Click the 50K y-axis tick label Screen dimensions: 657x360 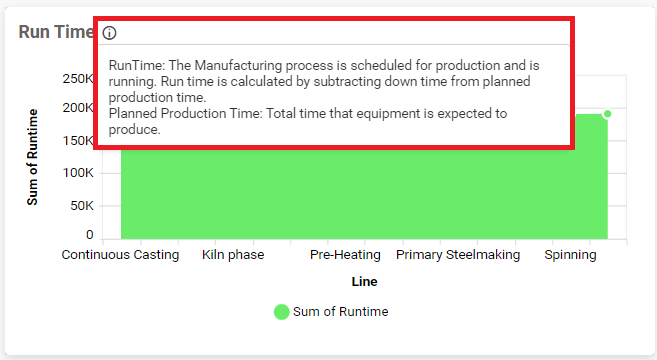[82, 206]
